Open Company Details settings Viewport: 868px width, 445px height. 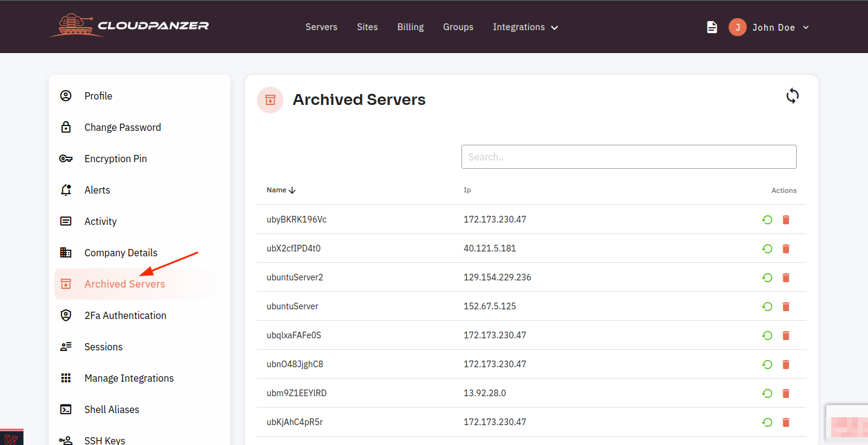121,253
